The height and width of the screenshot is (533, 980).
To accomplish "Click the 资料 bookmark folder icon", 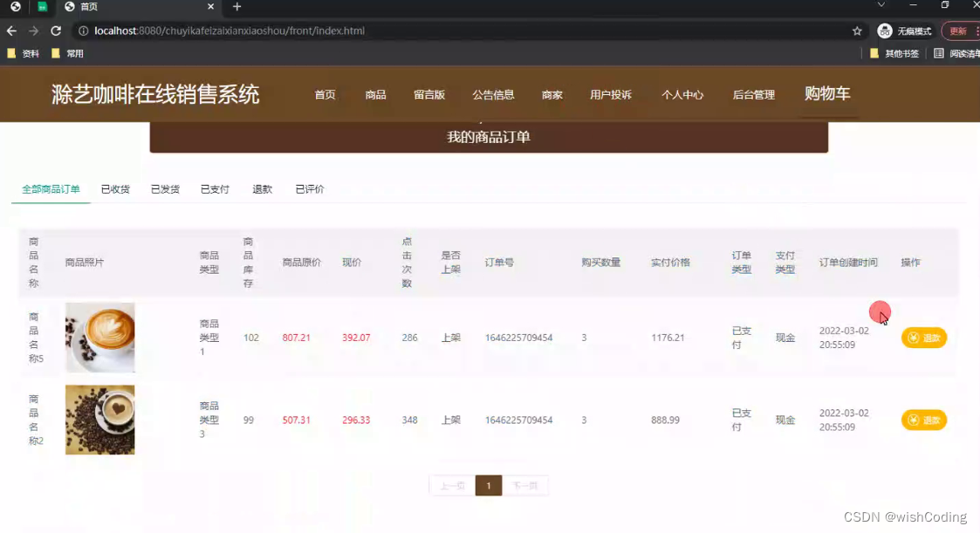I will 11,52.
